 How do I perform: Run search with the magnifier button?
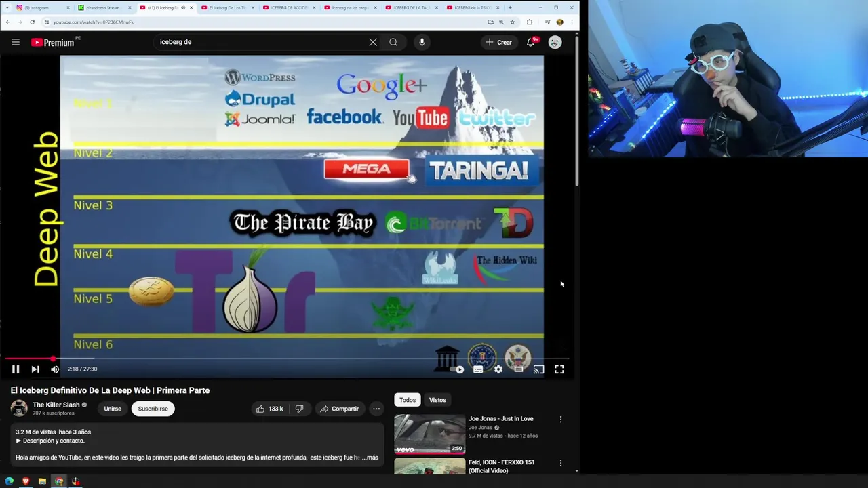[x=393, y=42]
